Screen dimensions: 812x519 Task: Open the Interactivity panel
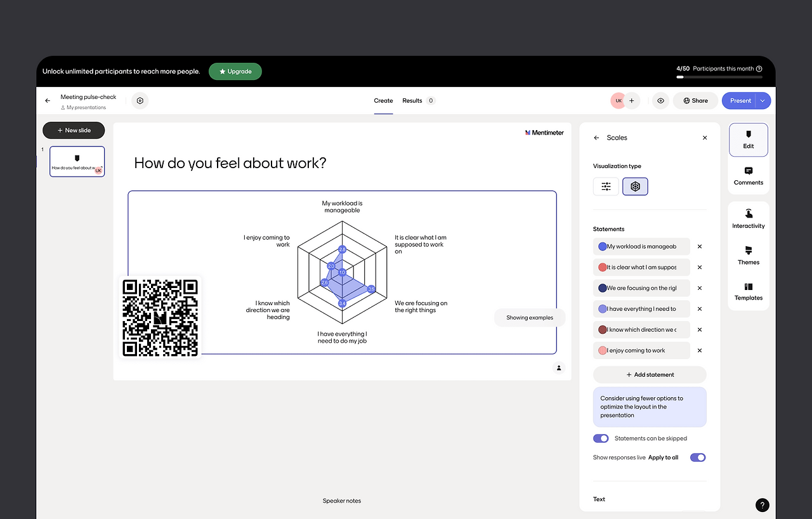749,220
